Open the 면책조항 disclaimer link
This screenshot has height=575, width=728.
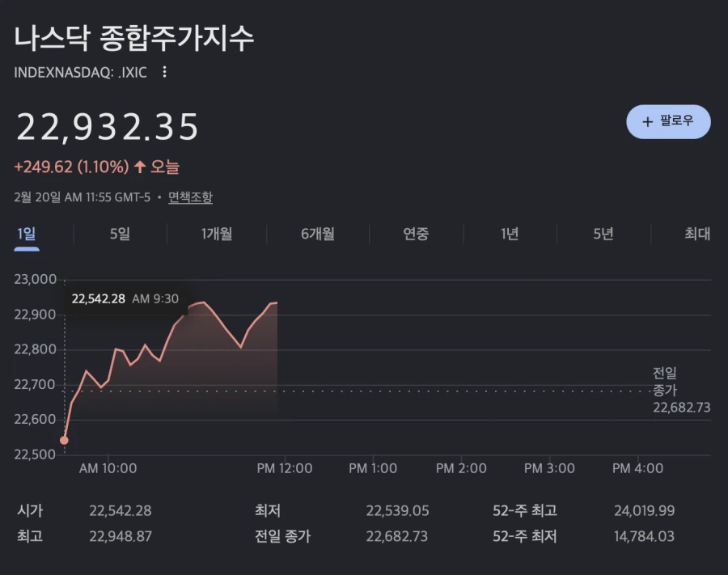(190, 197)
